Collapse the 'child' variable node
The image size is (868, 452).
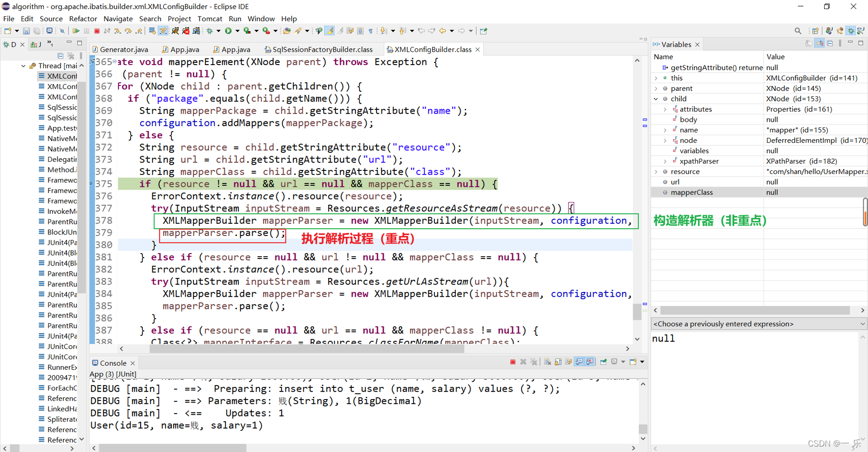(x=656, y=99)
